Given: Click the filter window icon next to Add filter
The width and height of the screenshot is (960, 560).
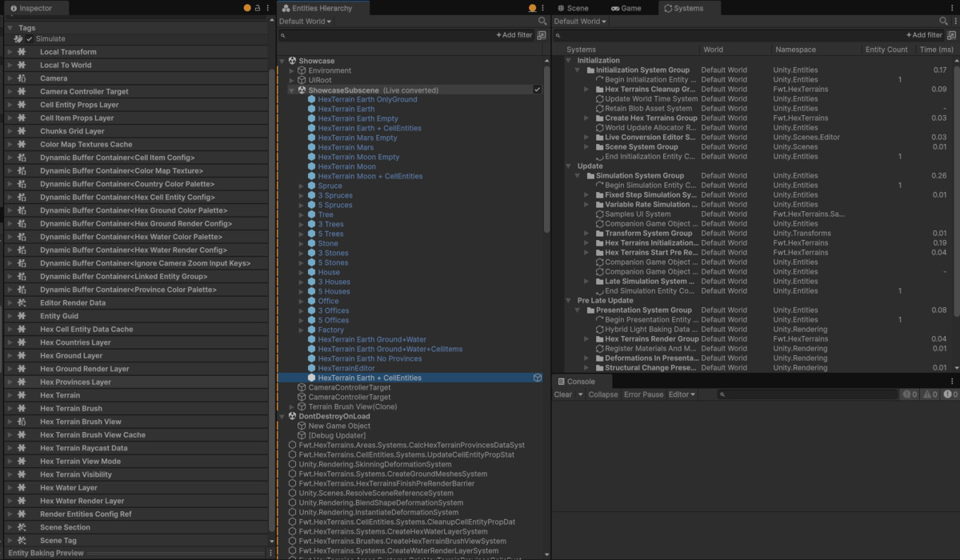Looking at the screenshot, I should tap(542, 35).
